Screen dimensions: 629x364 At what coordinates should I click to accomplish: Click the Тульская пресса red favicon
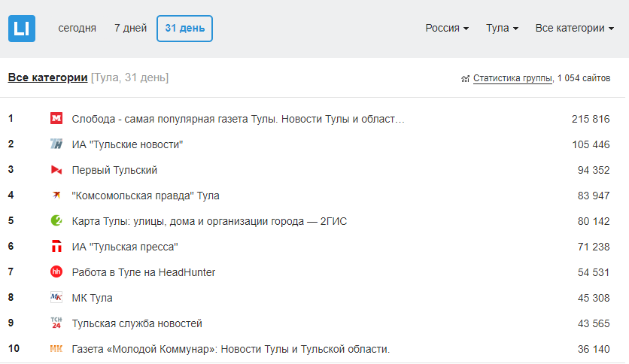(x=56, y=246)
